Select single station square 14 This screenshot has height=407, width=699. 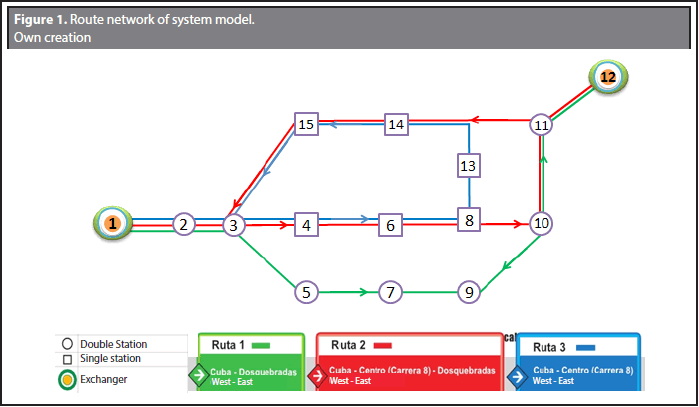[397, 124]
